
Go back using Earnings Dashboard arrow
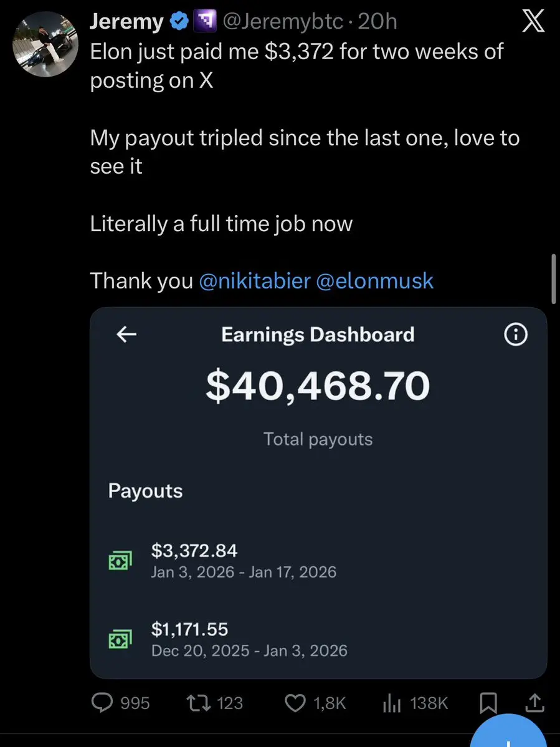126,335
